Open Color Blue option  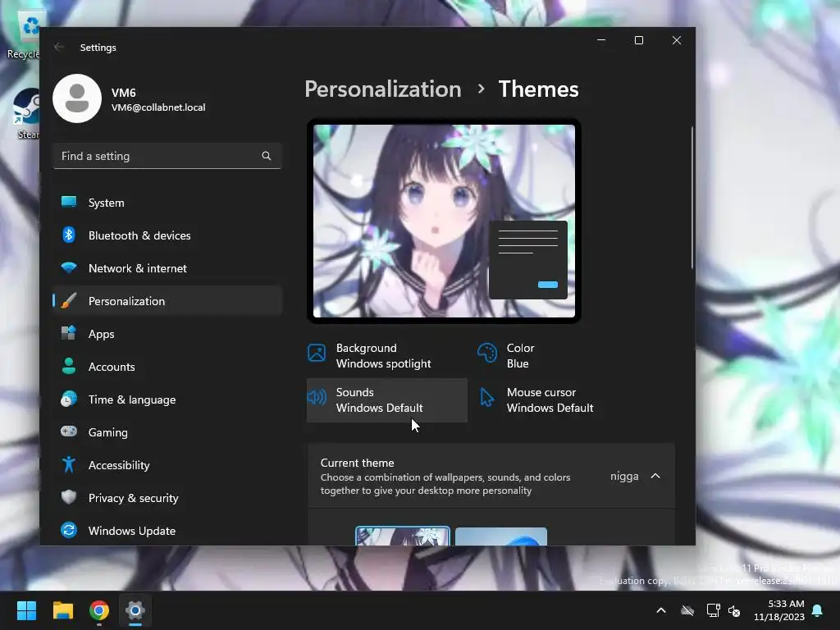(x=557, y=356)
